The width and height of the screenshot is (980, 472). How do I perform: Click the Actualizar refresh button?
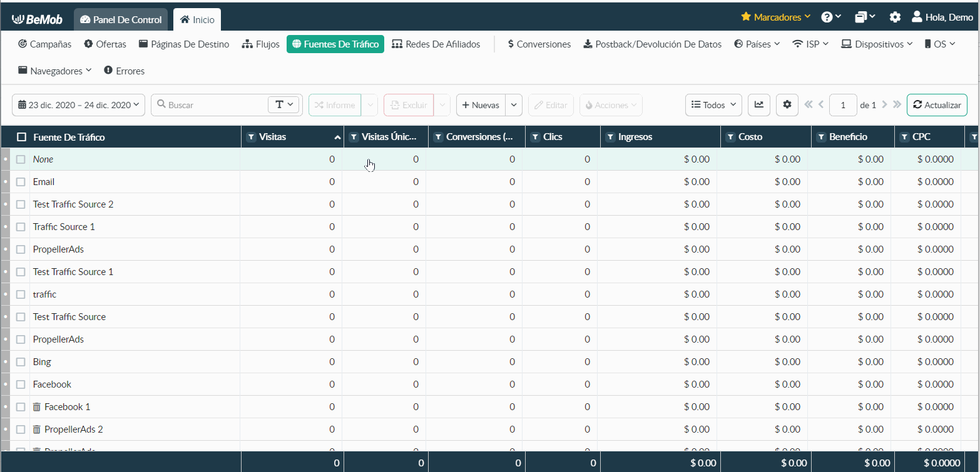937,105
